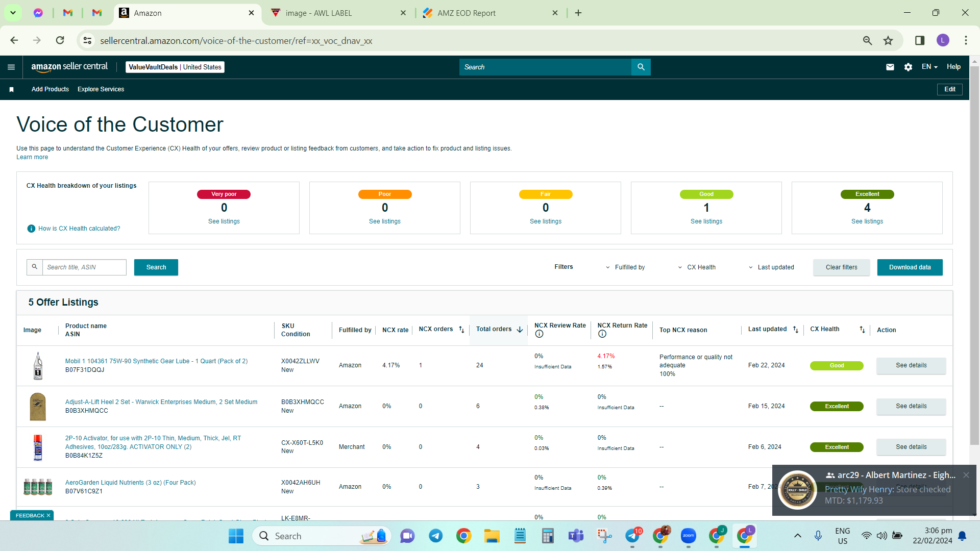Viewport: 980px width, 551px height.
Task: Click See details for 2P-10 Activator listing
Action: coord(911,447)
